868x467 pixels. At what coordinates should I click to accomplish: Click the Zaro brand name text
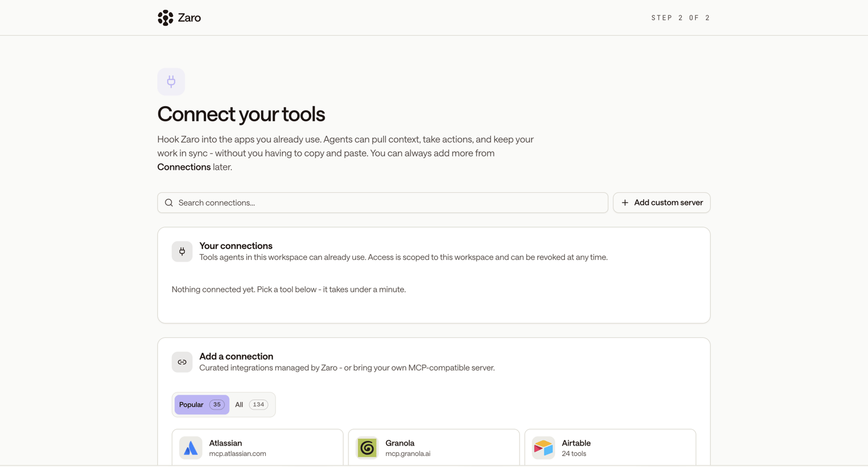[189, 18]
